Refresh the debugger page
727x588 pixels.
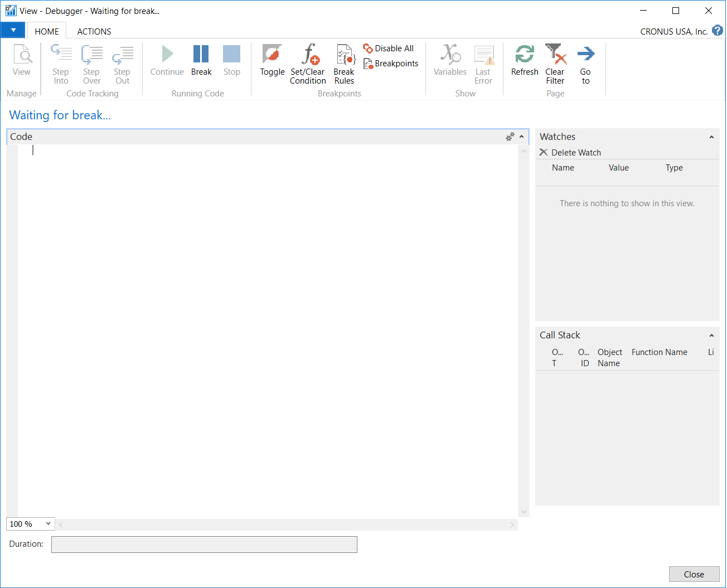click(525, 55)
